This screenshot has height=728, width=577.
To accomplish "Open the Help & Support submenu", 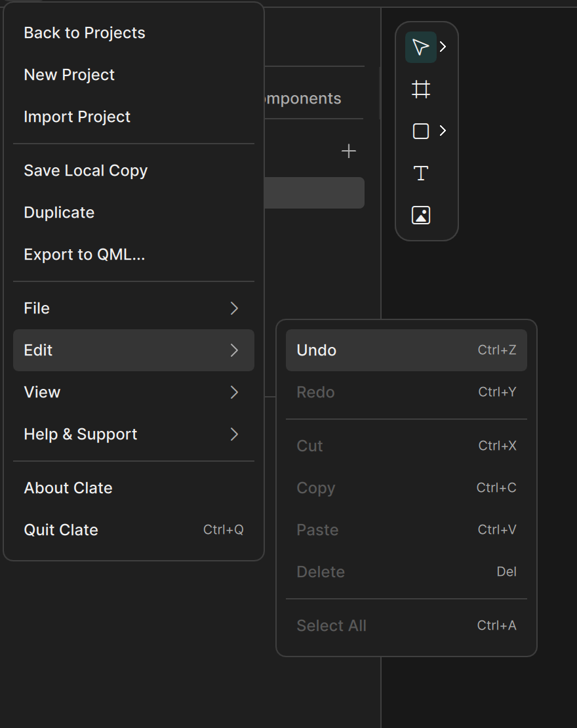I will (134, 434).
